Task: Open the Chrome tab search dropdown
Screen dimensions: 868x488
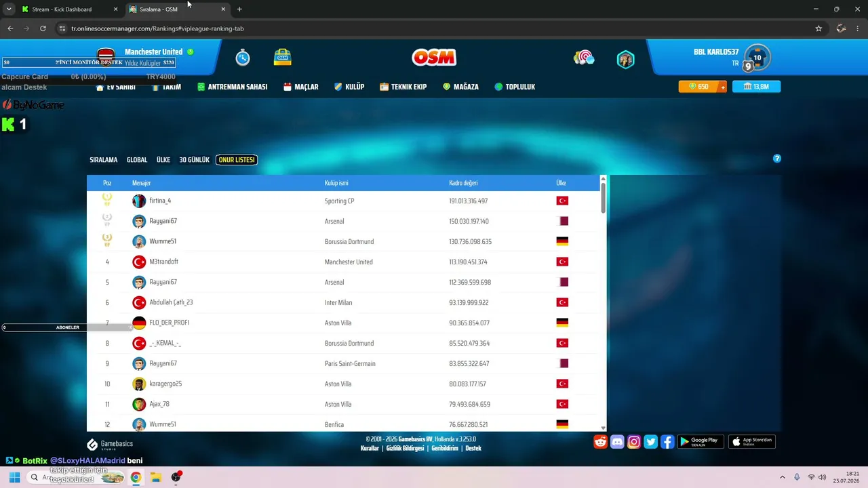Action: pyautogui.click(x=9, y=9)
